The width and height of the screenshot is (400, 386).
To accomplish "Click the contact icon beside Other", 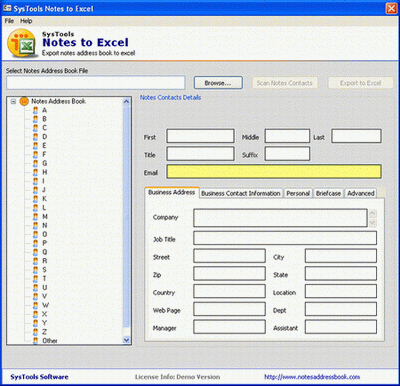I will (35, 341).
